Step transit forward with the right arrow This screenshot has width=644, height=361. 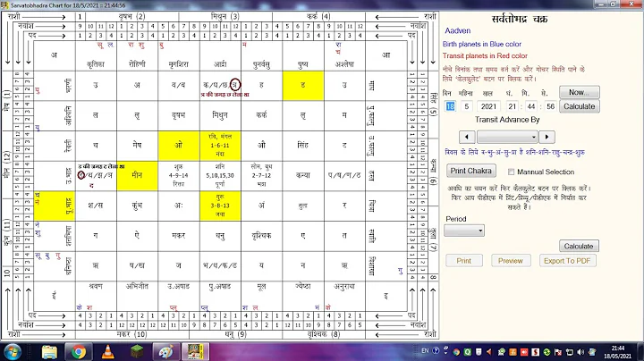click(547, 137)
